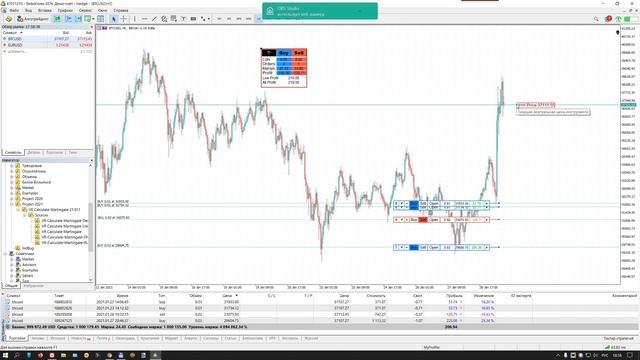
Task: Switch to the Детали tab in Market Watch
Action: pyautogui.click(x=34, y=153)
